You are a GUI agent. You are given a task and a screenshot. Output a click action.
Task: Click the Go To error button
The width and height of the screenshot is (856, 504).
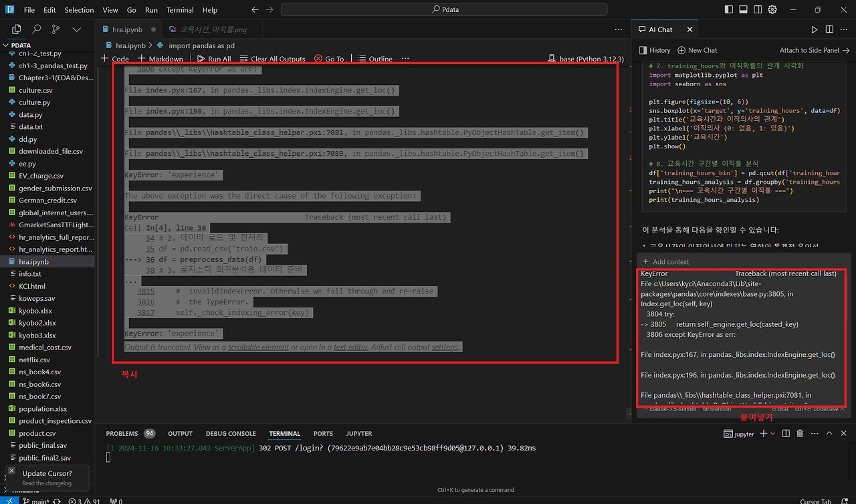pos(329,59)
